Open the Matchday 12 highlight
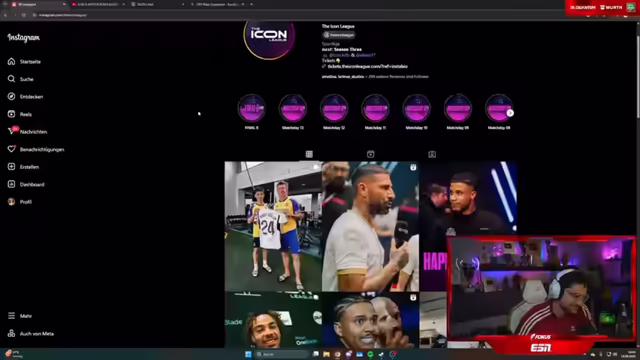The image size is (640, 360). click(x=334, y=109)
